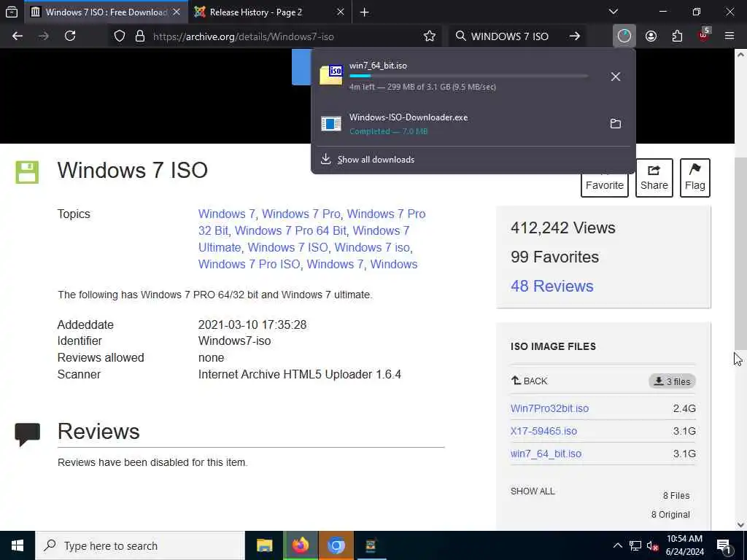
Task: Open the Firefox application menu
Action: 729,36
